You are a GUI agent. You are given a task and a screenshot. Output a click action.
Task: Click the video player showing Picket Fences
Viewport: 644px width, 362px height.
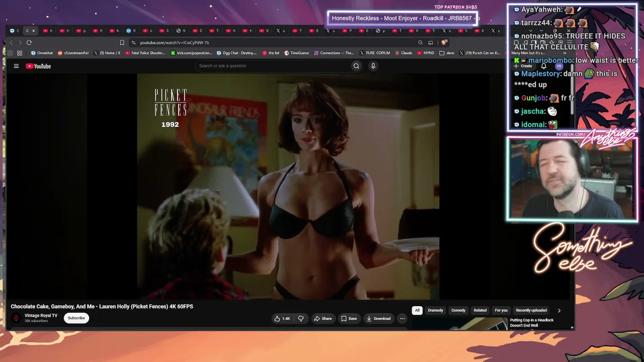[288, 187]
